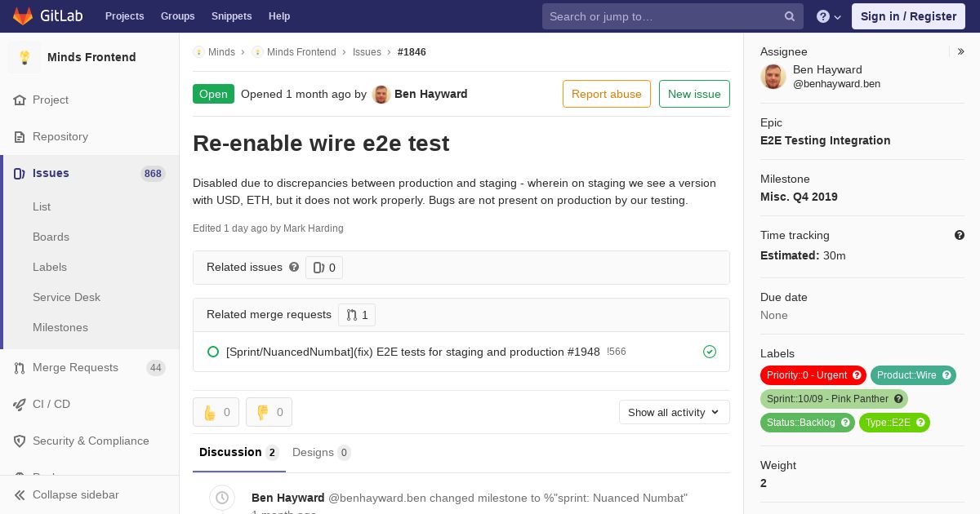This screenshot has width=980, height=514.
Task: Click the activity clock icon in discussion
Action: click(x=221, y=498)
